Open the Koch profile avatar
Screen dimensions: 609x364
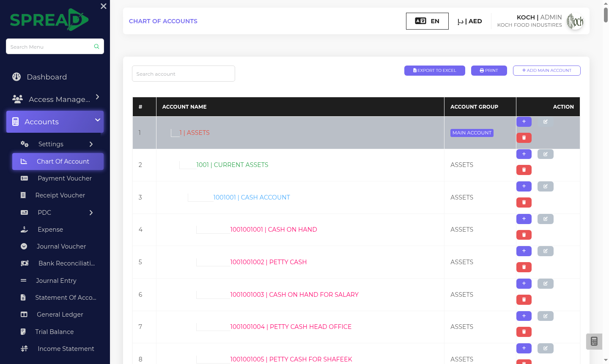[x=575, y=21]
